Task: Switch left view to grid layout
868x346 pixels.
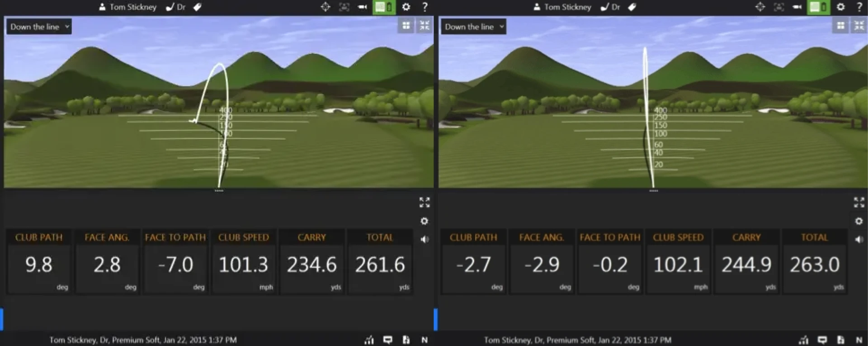Action: (406, 26)
